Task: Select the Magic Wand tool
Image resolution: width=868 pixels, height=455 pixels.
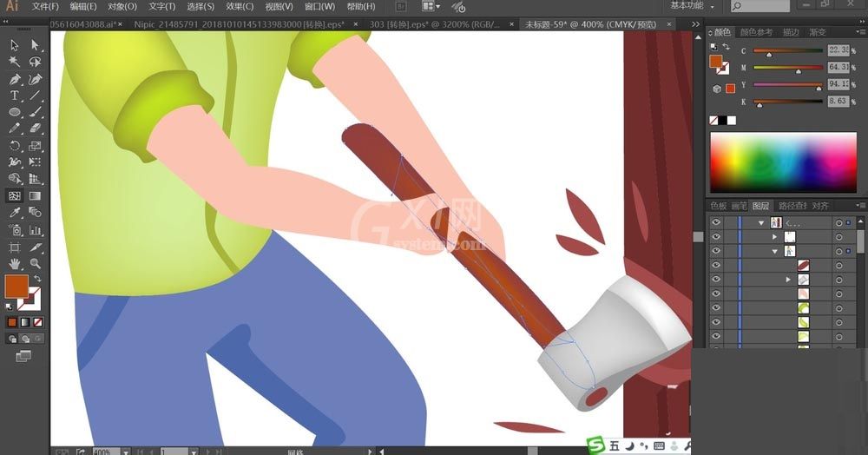Action: click(x=15, y=62)
